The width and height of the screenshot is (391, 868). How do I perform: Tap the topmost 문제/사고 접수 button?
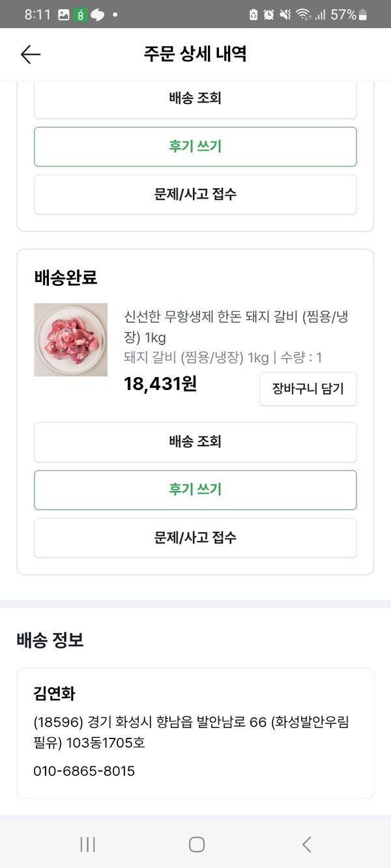coord(195,194)
